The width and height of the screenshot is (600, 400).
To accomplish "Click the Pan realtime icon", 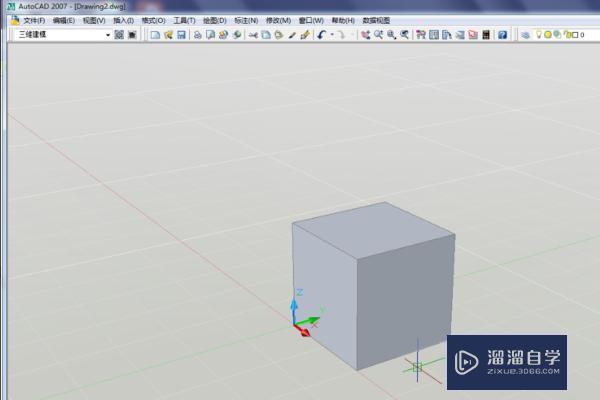I will point(365,35).
